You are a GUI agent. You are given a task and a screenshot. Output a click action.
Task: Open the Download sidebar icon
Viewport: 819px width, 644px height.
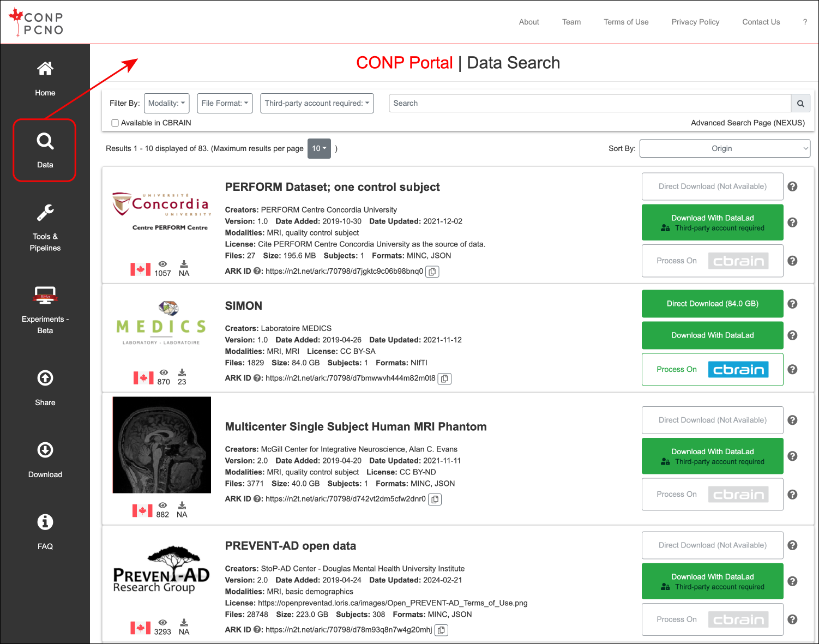(x=45, y=450)
